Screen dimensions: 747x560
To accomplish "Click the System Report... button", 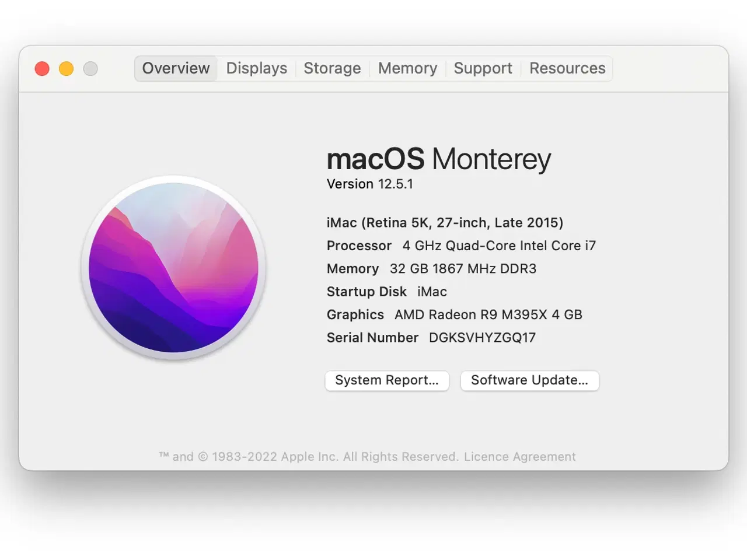I will tap(387, 380).
